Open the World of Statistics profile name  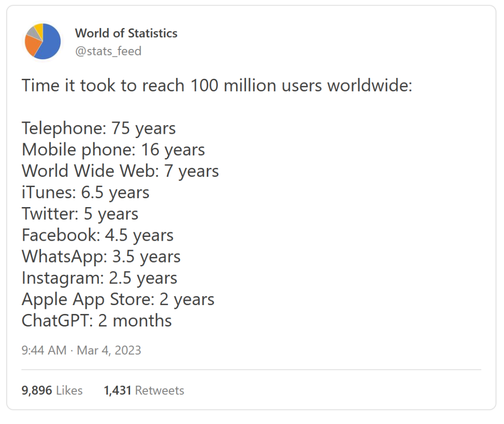click(126, 33)
